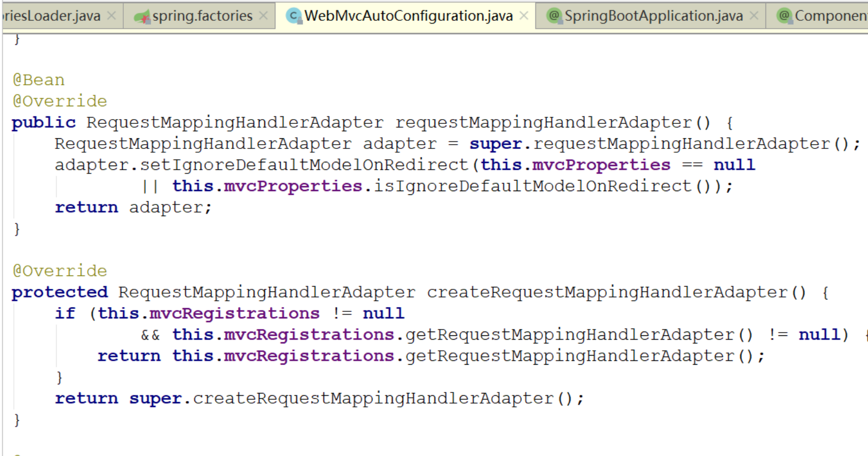The image size is (868, 456).
Task: Click the adapter variable declaration name
Action: pos(400,144)
